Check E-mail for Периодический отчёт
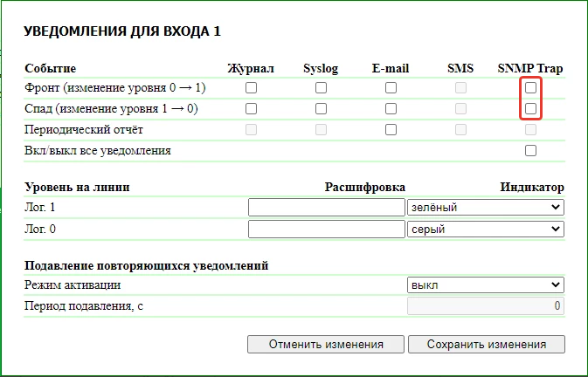 click(391, 130)
